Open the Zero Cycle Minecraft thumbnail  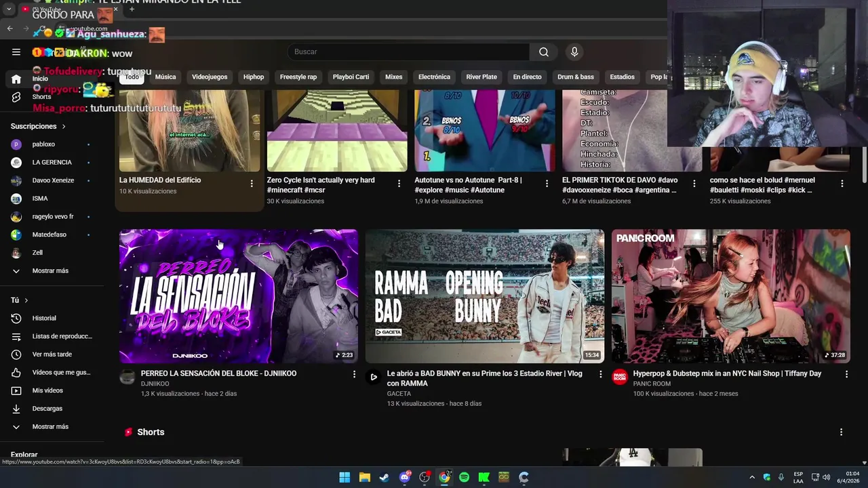click(x=337, y=131)
